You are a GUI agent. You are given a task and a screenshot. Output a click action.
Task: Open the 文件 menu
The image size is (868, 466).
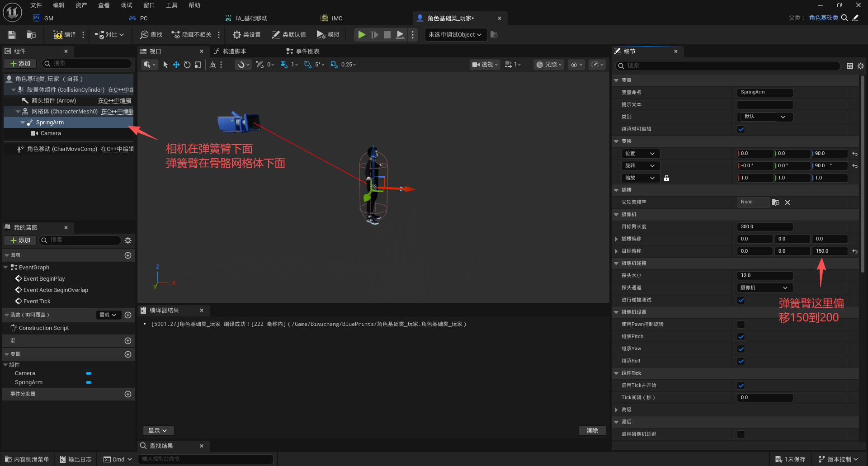[36, 5]
